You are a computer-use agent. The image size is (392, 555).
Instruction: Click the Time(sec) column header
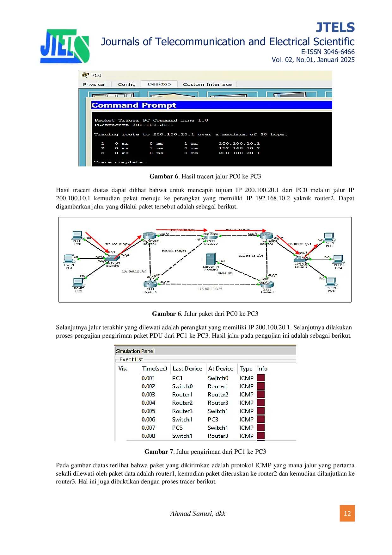click(x=155, y=369)
